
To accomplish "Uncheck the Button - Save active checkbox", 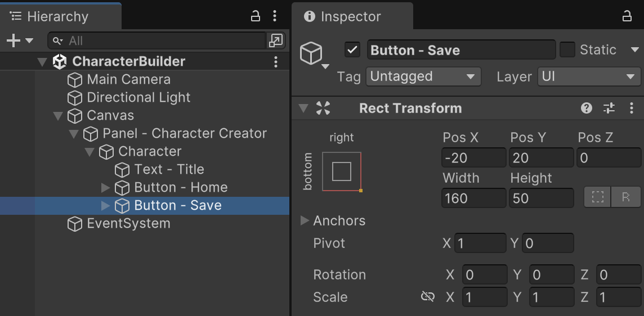I will pyautogui.click(x=352, y=49).
